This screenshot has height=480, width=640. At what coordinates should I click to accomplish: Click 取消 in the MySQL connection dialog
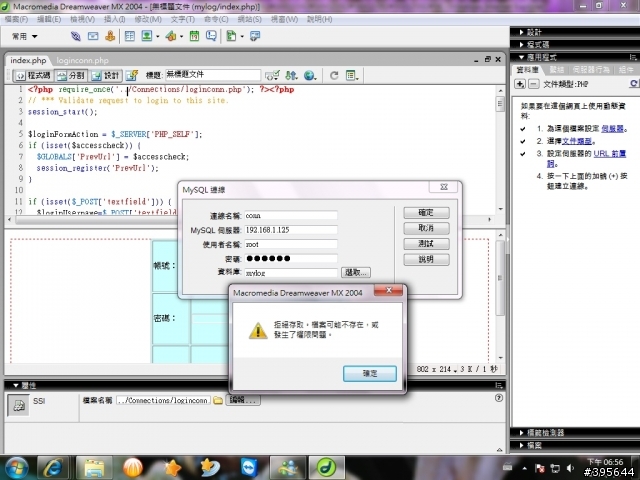tap(426, 228)
